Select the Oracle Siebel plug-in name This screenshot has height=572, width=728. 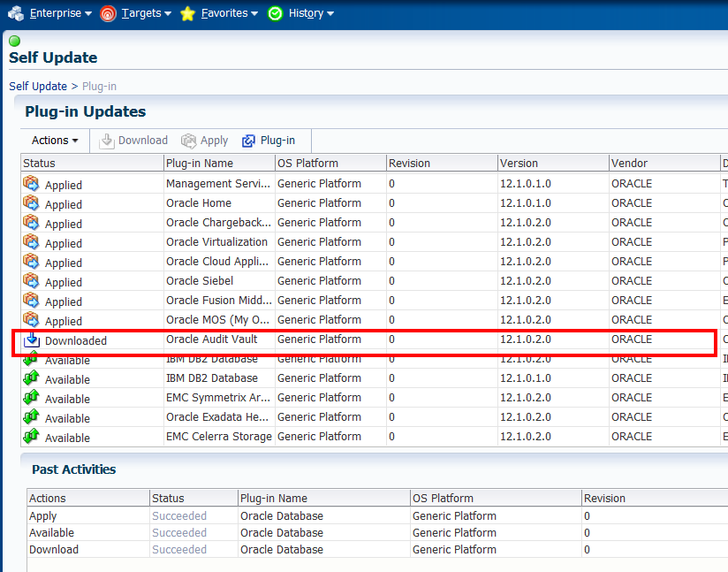click(200, 281)
